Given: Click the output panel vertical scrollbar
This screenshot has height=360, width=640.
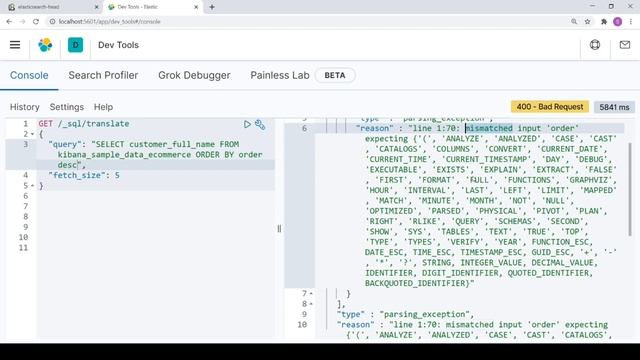Looking at the screenshot, I should click(630, 190).
